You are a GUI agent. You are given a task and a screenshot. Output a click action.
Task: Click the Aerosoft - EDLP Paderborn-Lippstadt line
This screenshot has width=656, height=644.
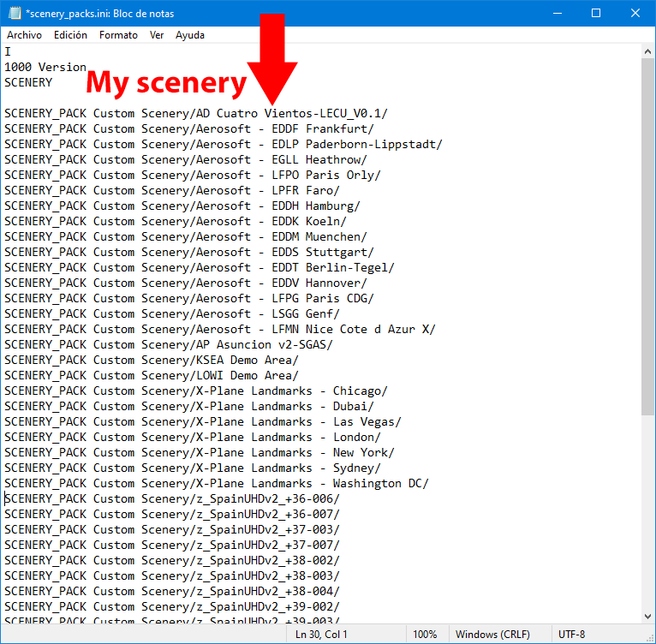point(224,145)
